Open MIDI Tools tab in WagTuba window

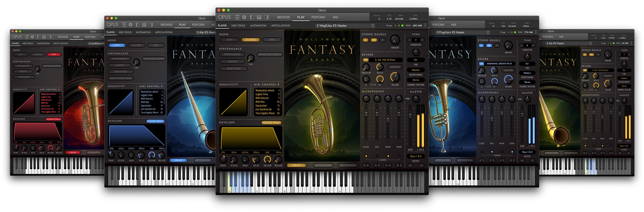click(238, 25)
